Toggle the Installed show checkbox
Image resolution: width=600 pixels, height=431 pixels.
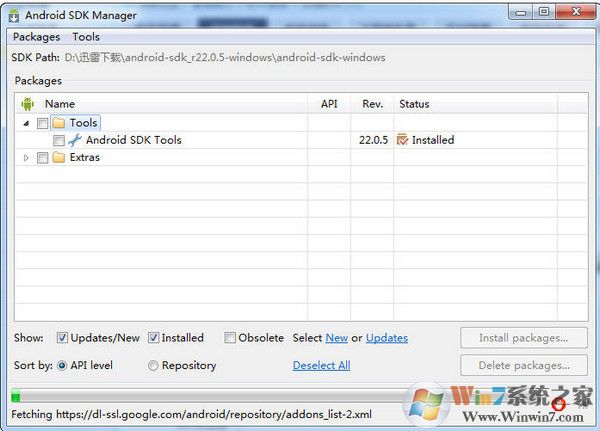[153, 338]
